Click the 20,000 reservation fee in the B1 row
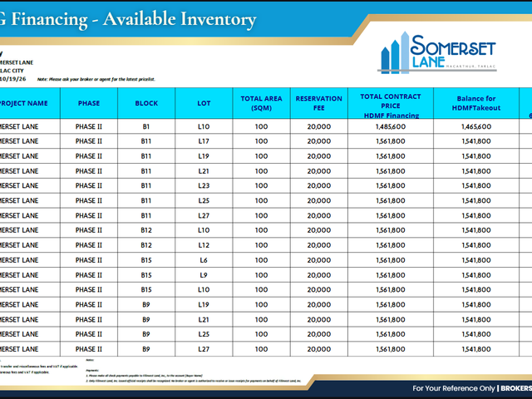Screen dimensions: 532x399 click(319, 126)
